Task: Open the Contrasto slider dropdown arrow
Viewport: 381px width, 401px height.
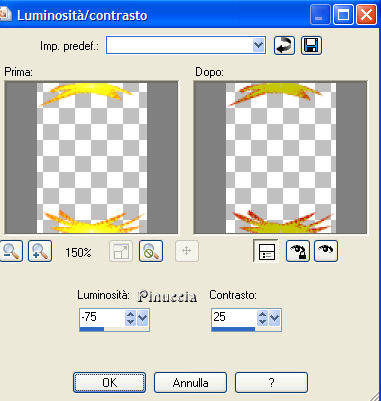Action: 274,318
